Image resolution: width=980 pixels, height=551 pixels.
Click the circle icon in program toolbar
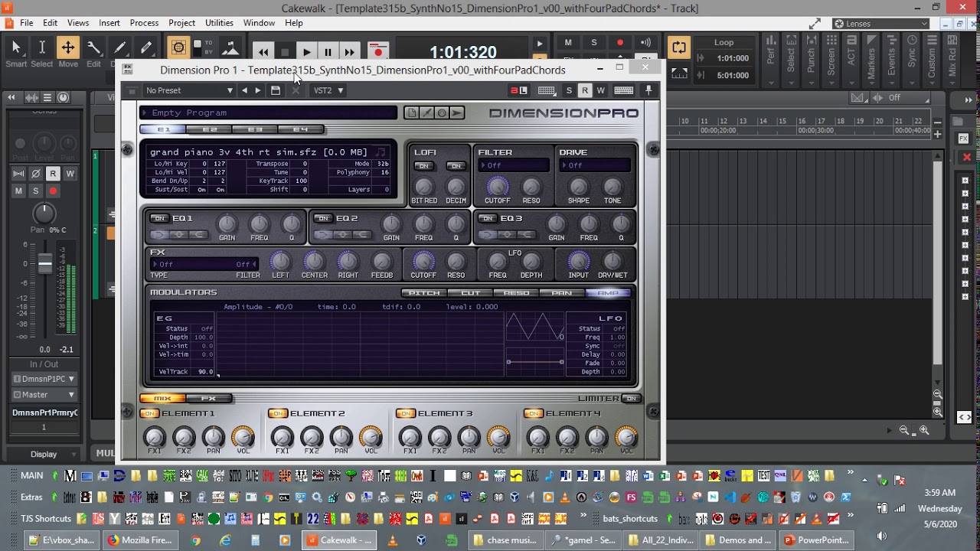(442, 112)
